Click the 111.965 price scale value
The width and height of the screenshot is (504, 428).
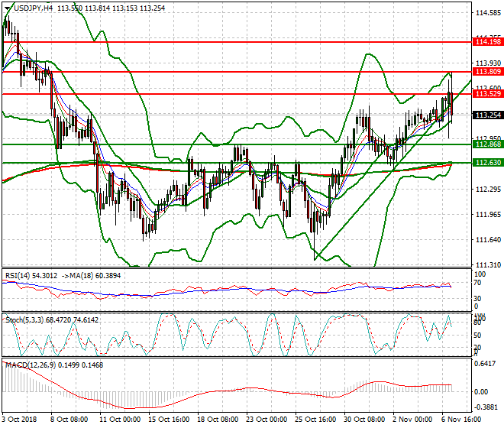[488, 214]
